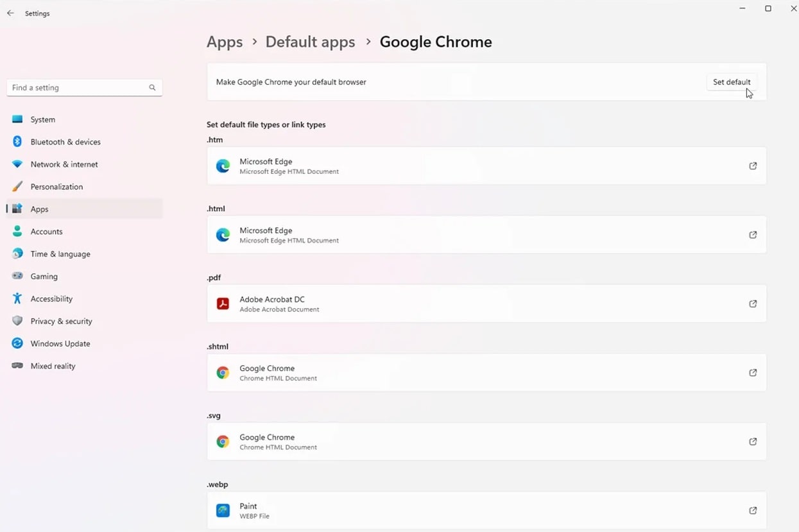Viewport: 799px width, 532px height.
Task: Click 'Adobe Acrobat Document' subtitle
Action: (x=279, y=309)
